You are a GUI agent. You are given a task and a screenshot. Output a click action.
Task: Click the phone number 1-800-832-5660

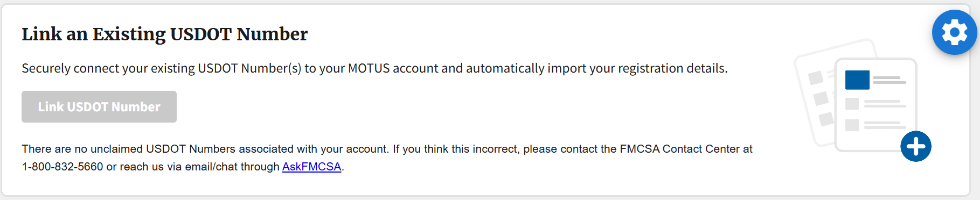[x=62, y=167]
